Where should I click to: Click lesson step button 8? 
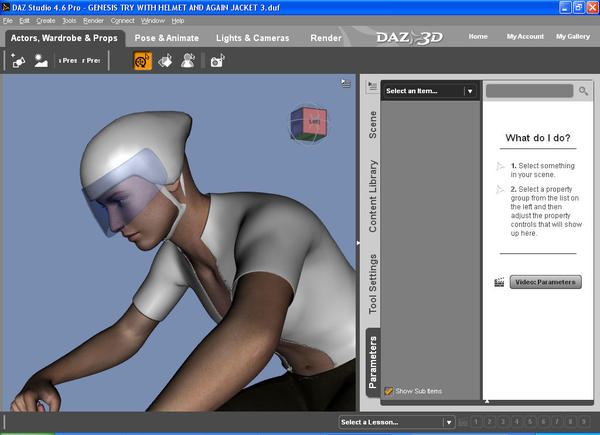570,422
